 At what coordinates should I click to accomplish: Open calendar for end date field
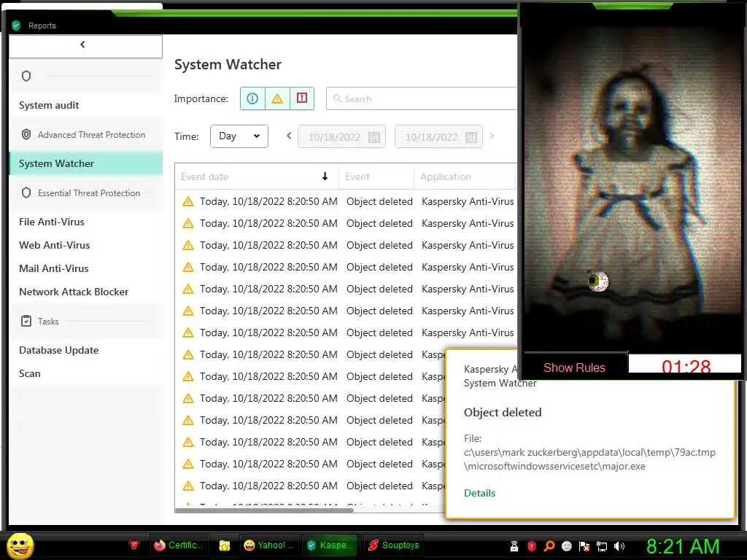(471, 137)
